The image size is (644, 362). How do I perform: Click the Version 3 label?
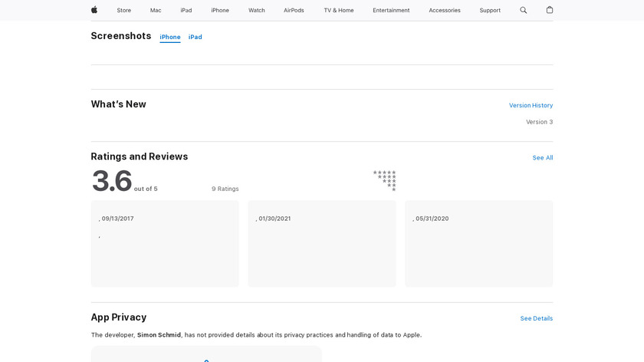(539, 122)
